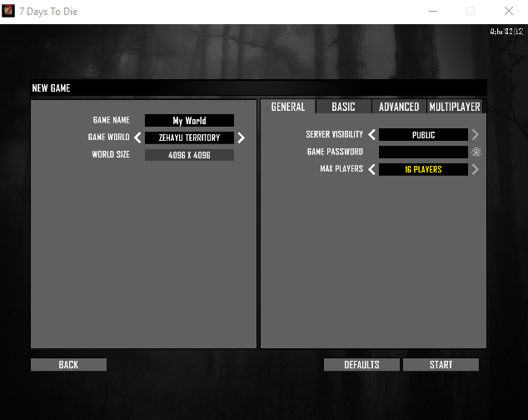
Task: Start the new game
Action: coord(441,364)
